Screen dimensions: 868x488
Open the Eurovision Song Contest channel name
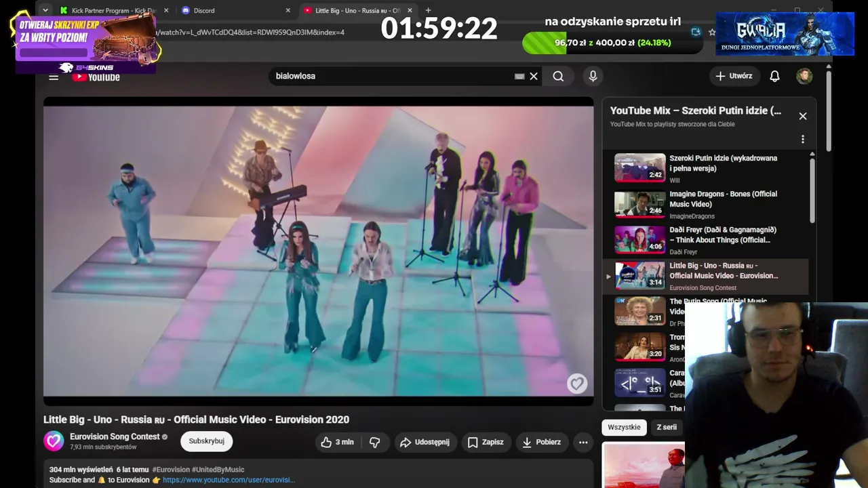tap(115, 436)
